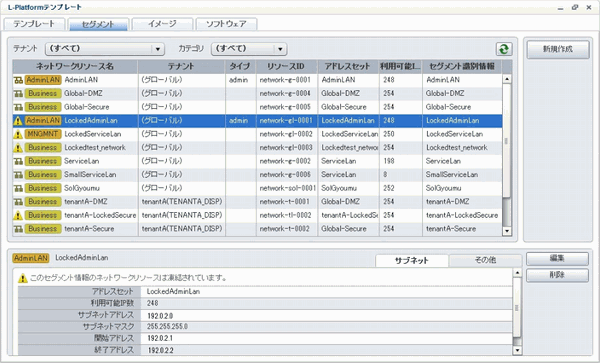Switch to イメージ tab
The image size is (600, 363).
[162, 24]
